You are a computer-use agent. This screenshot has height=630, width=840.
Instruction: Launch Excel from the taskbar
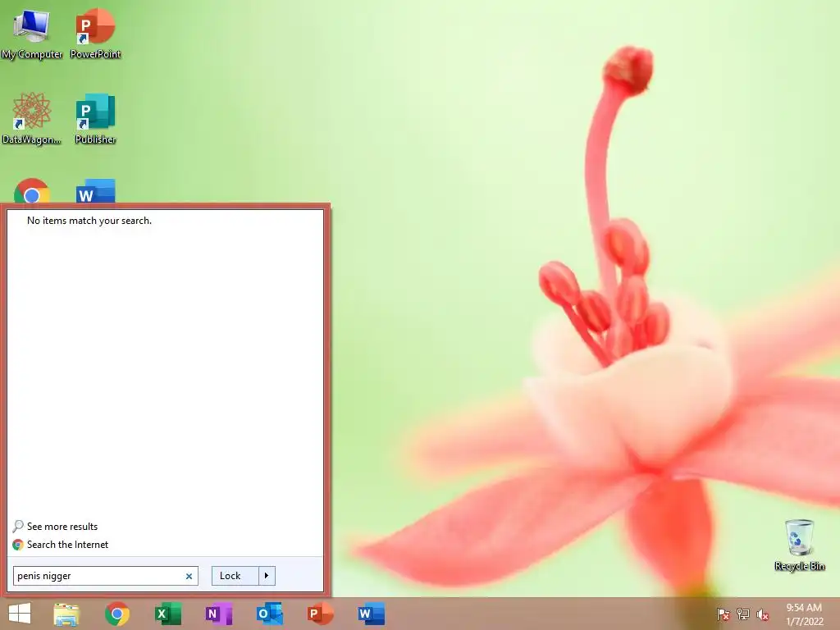click(167, 614)
